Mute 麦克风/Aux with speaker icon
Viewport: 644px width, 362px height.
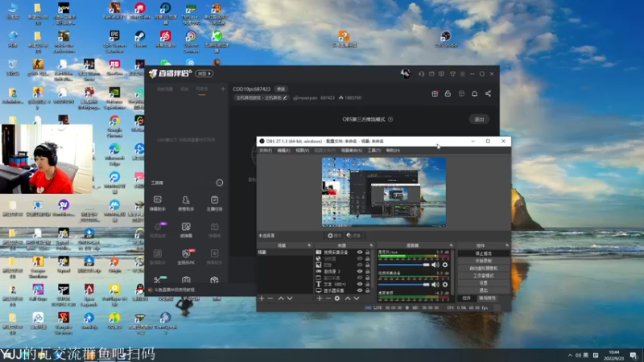(436, 265)
